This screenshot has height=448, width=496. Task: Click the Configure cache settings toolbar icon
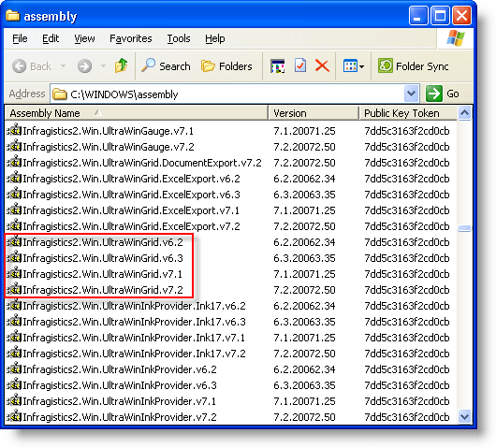coord(277,66)
